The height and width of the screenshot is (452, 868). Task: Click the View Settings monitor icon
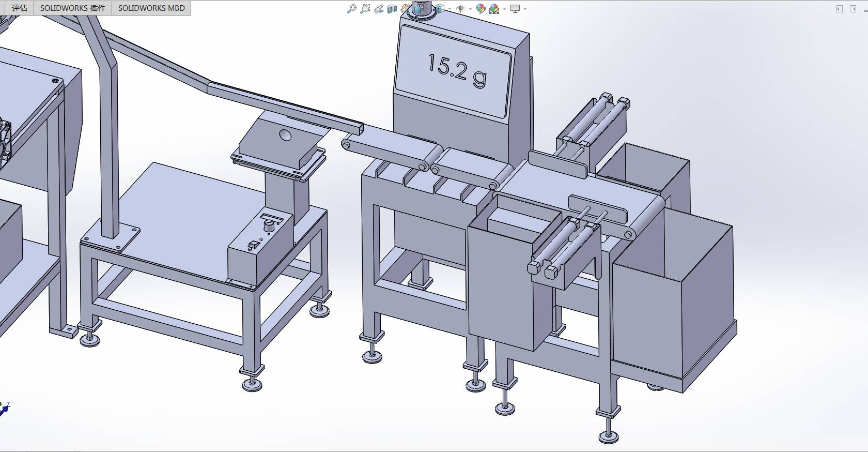(515, 9)
